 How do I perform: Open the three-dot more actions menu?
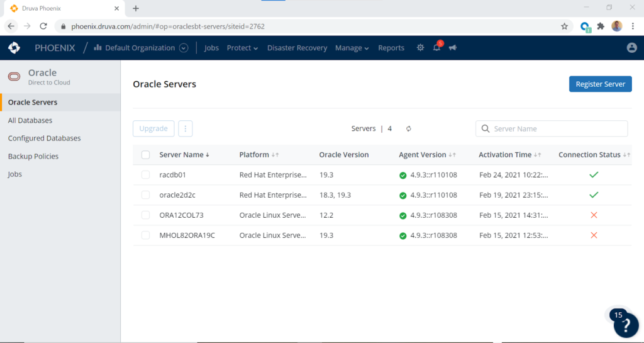click(186, 128)
